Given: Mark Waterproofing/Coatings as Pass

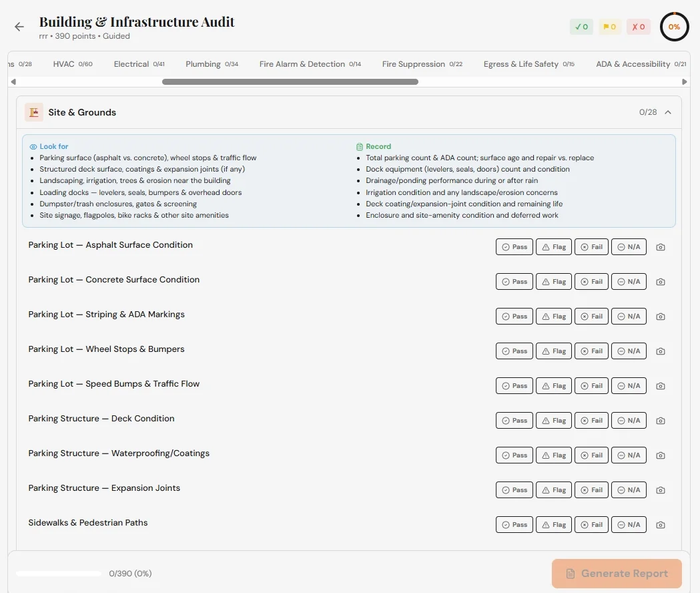Looking at the screenshot, I should click(514, 455).
